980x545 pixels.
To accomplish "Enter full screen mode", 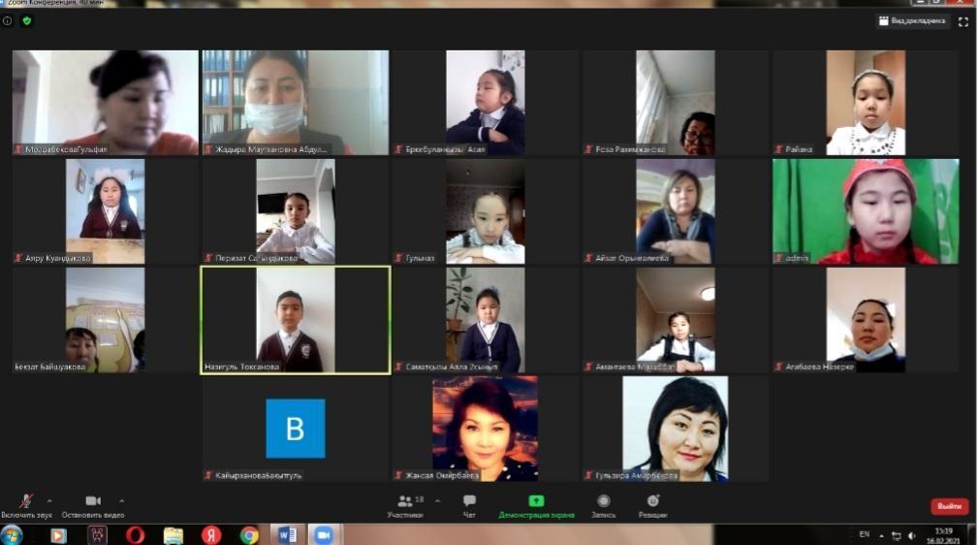I will (964, 22).
